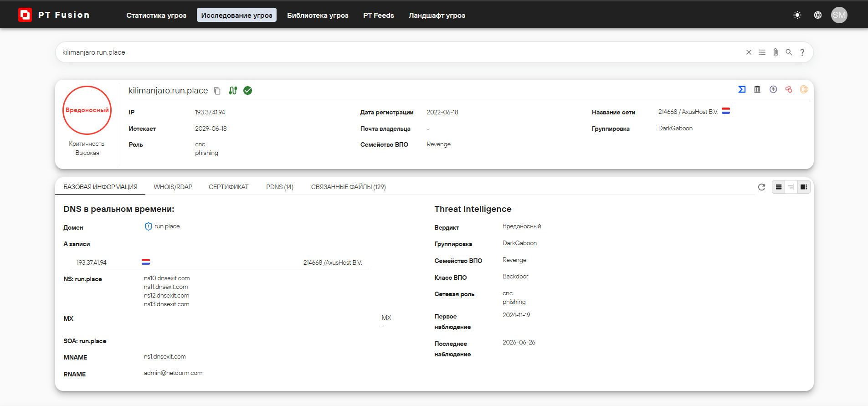Open the blue sigma external service icon

pos(742,89)
